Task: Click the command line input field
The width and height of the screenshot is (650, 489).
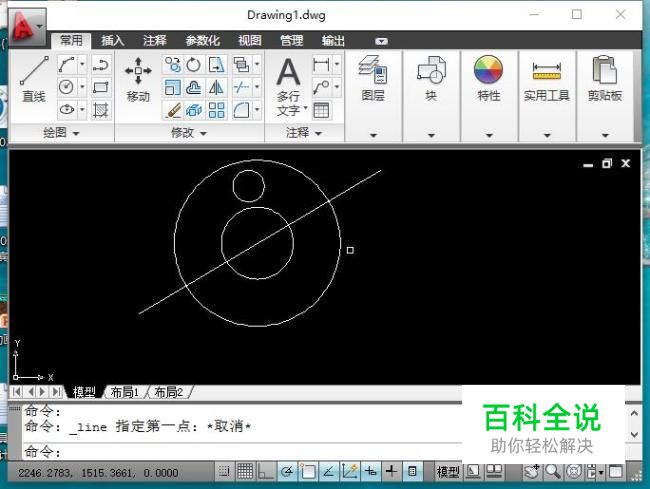Action: pyautogui.click(x=243, y=452)
